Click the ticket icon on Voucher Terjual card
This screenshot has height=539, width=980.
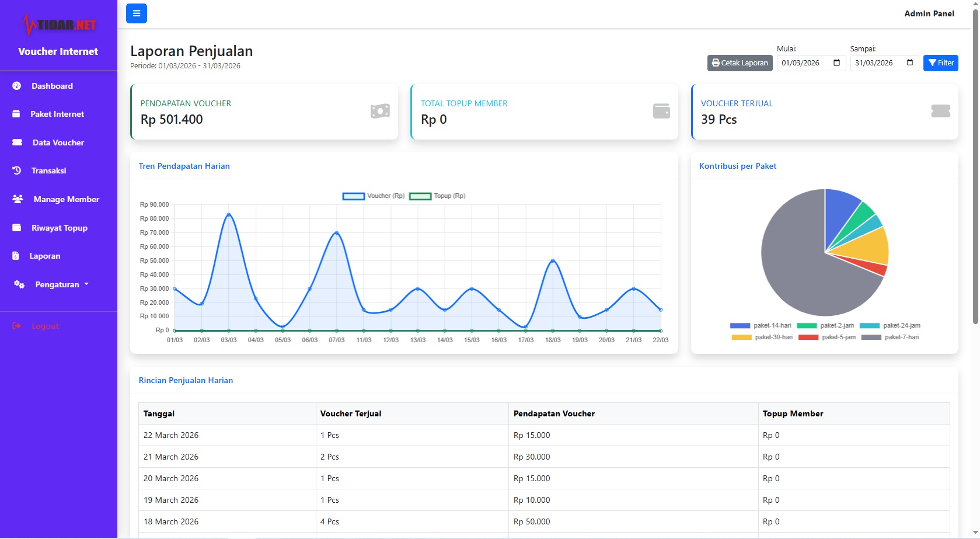pos(941,111)
